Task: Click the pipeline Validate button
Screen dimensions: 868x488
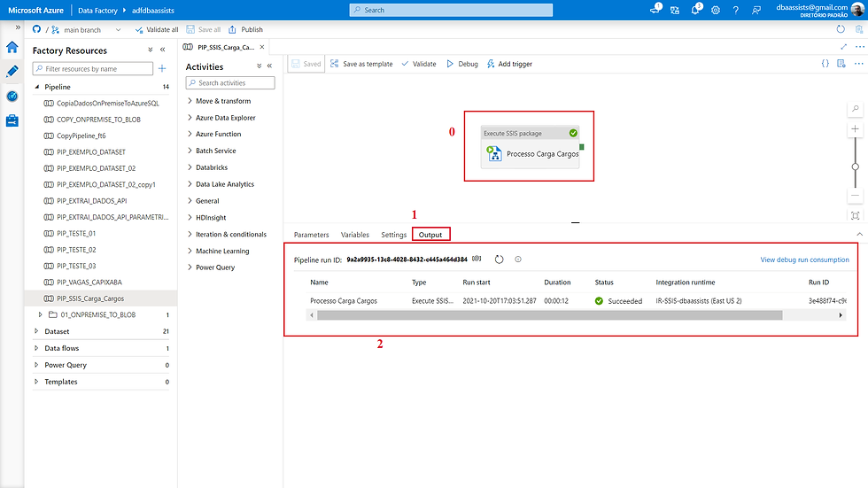Action: (418, 64)
